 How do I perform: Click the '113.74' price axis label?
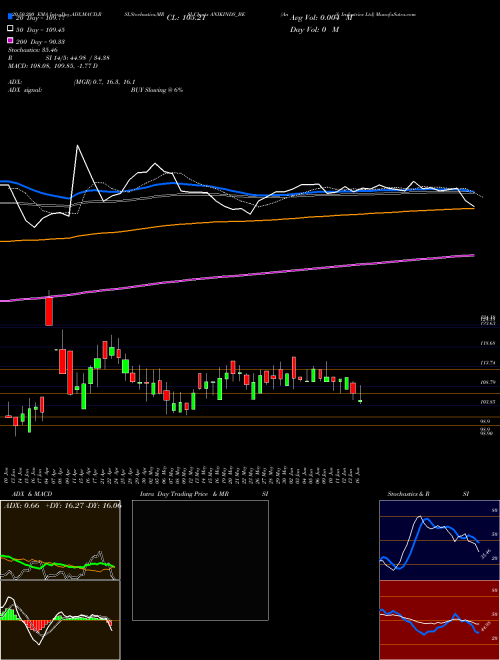click(x=488, y=362)
